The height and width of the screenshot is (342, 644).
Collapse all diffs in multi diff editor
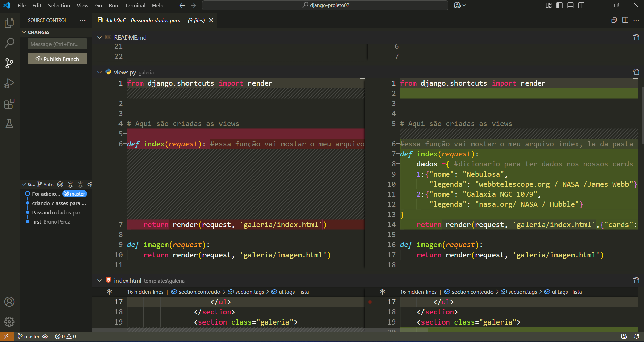click(614, 20)
